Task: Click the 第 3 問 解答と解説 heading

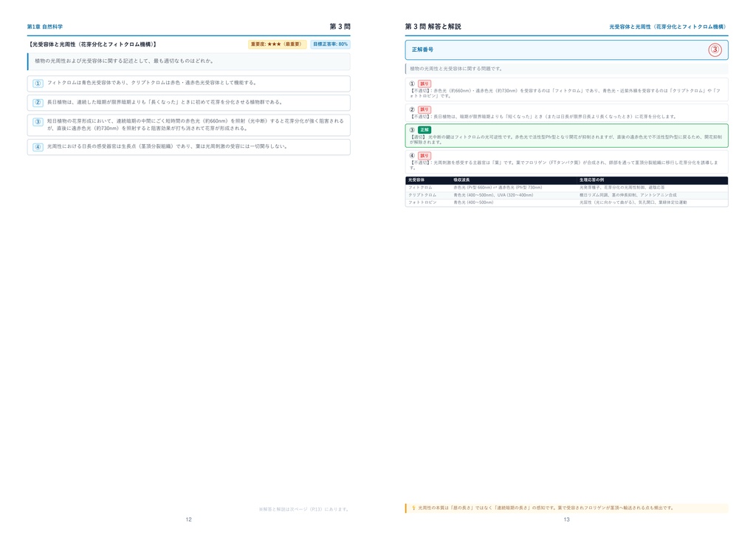Action: pos(433,27)
